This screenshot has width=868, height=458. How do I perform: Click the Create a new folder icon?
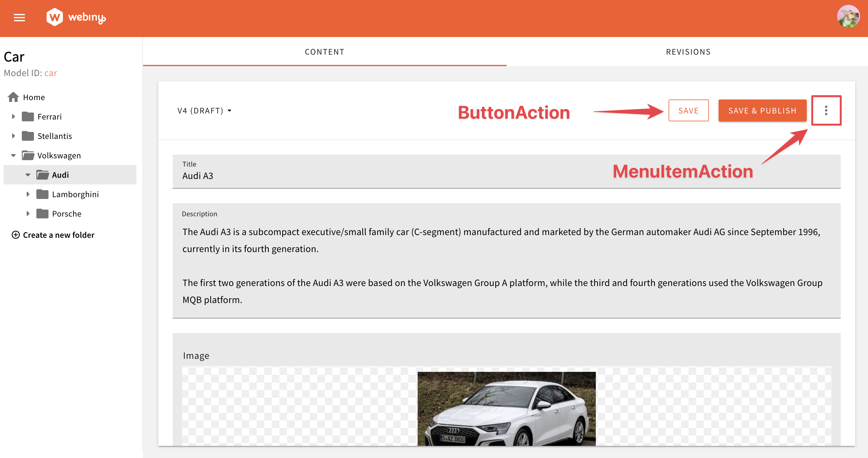coord(14,234)
